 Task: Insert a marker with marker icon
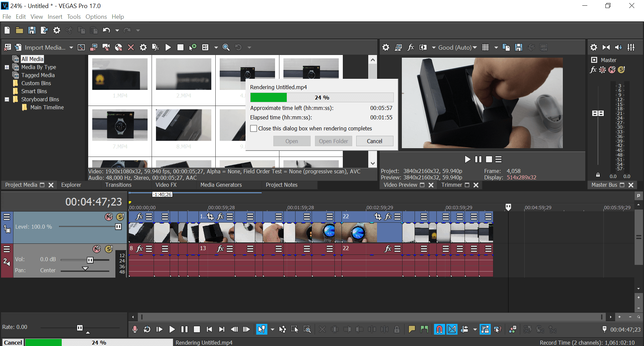tap(412, 329)
